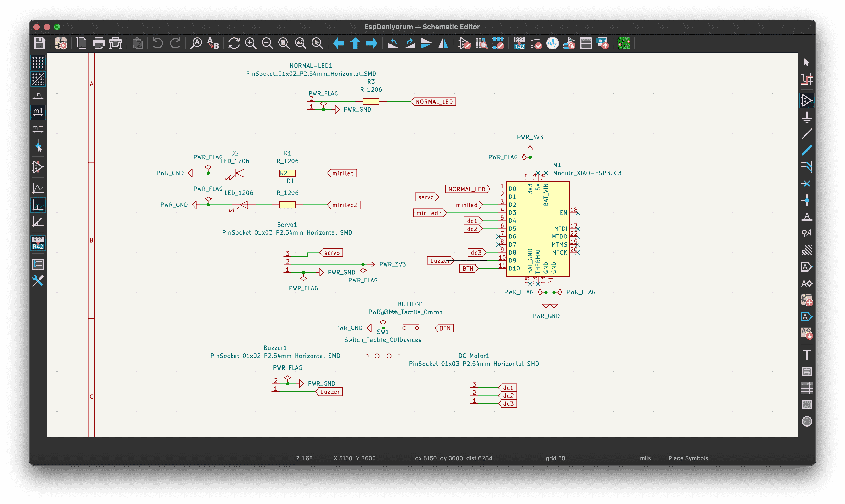Image resolution: width=845 pixels, height=504 pixels.
Task: Enable free-angle line drawing mode
Action: tap(38, 188)
